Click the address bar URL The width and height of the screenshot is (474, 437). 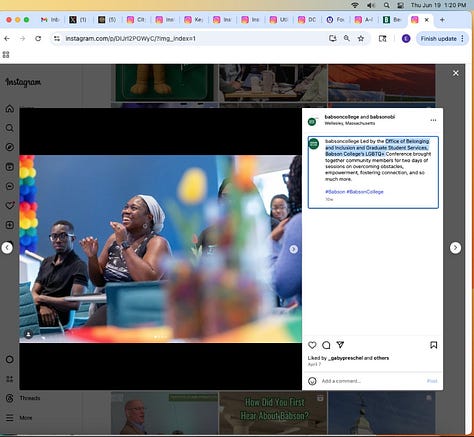point(130,39)
